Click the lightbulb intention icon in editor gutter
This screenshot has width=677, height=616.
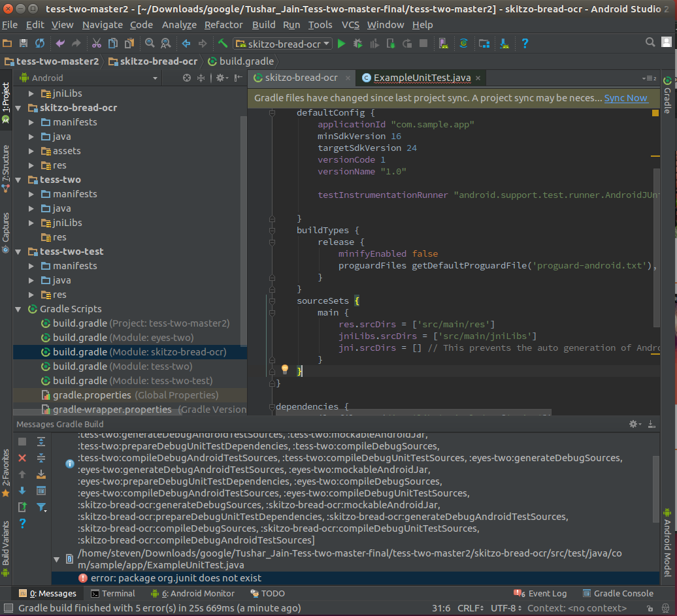284,369
